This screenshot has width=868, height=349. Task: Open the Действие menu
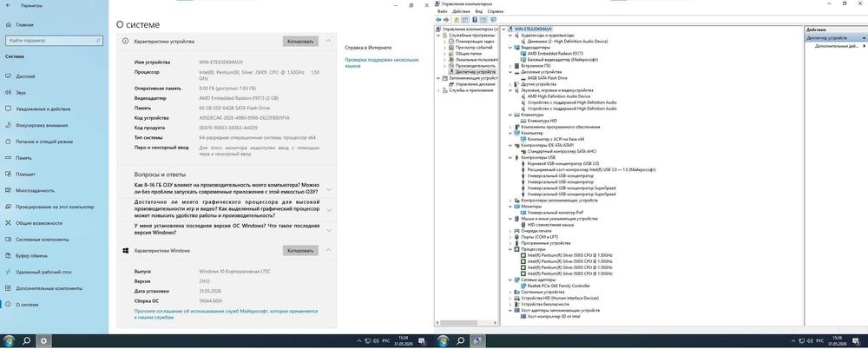click(x=461, y=11)
